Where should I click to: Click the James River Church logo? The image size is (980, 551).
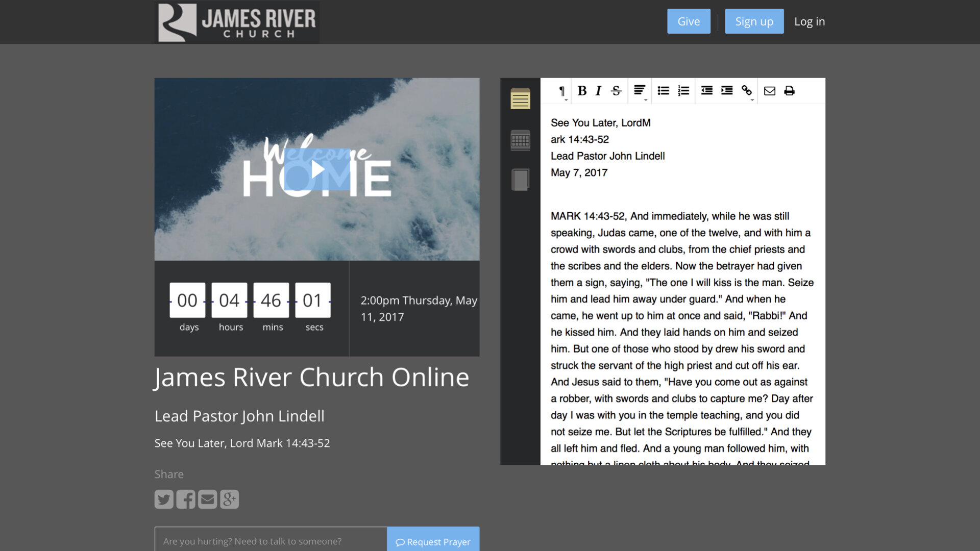pyautogui.click(x=237, y=22)
